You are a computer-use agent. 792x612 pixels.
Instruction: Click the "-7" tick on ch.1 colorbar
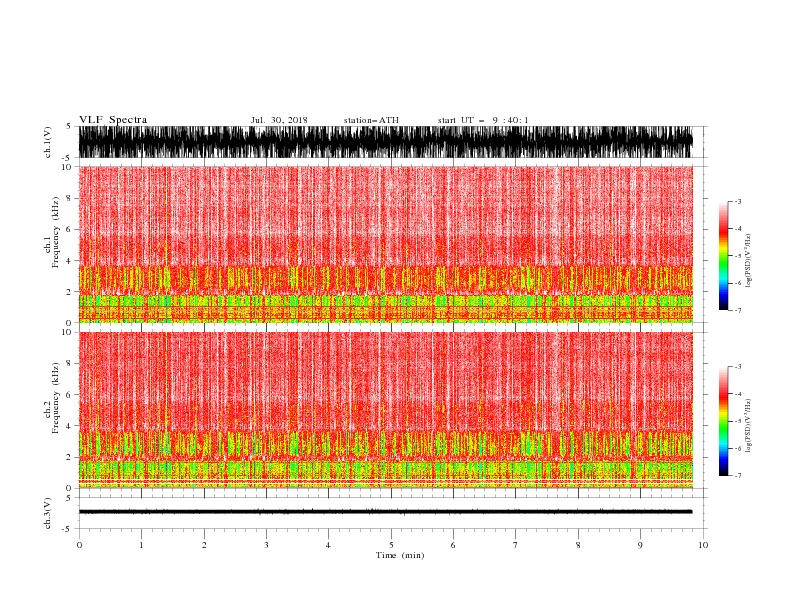[x=737, y=310]
